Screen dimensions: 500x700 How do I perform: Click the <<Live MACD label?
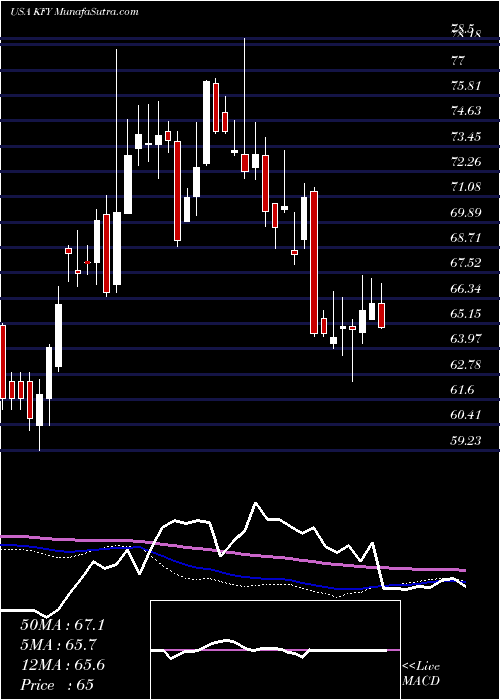click(421, 674)
